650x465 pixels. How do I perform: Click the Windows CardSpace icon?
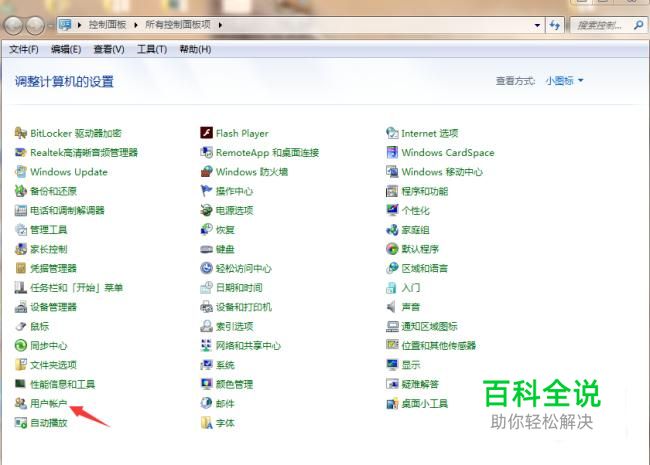pyautogui.click(x=392, y=153)
